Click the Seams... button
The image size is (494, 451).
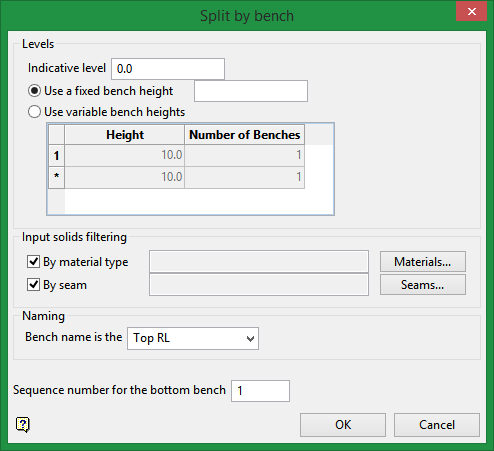[423, 285]
